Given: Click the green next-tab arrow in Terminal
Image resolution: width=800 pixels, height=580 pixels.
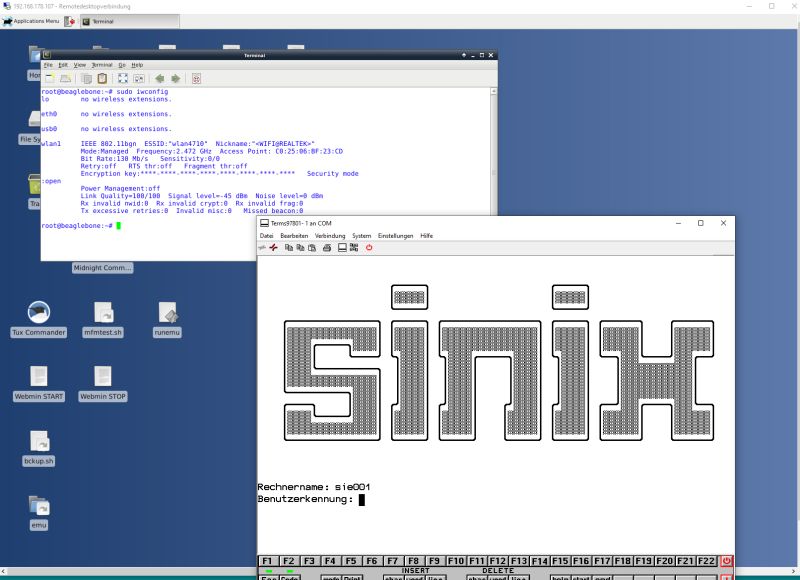Looking at the screenshot, I should (175, 78).
